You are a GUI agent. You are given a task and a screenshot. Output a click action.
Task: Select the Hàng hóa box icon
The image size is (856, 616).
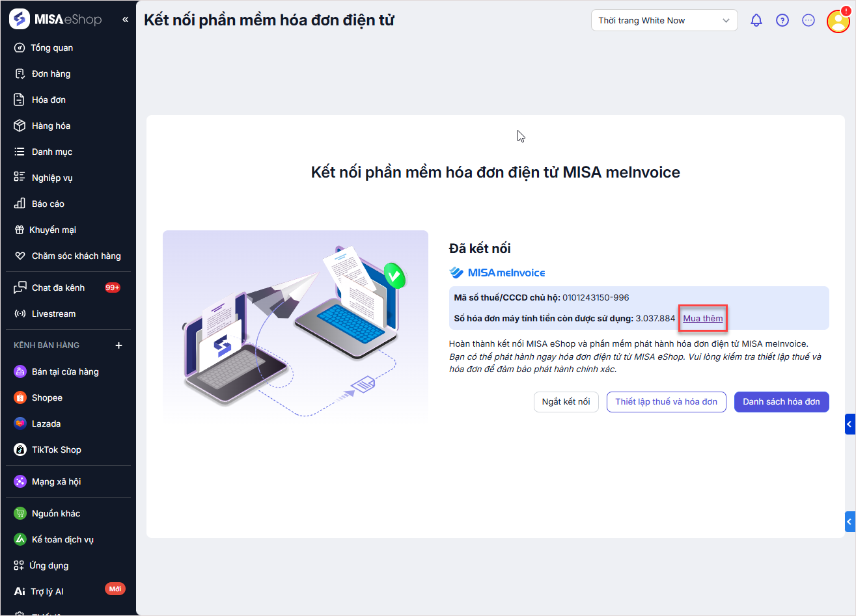(20, 126)
